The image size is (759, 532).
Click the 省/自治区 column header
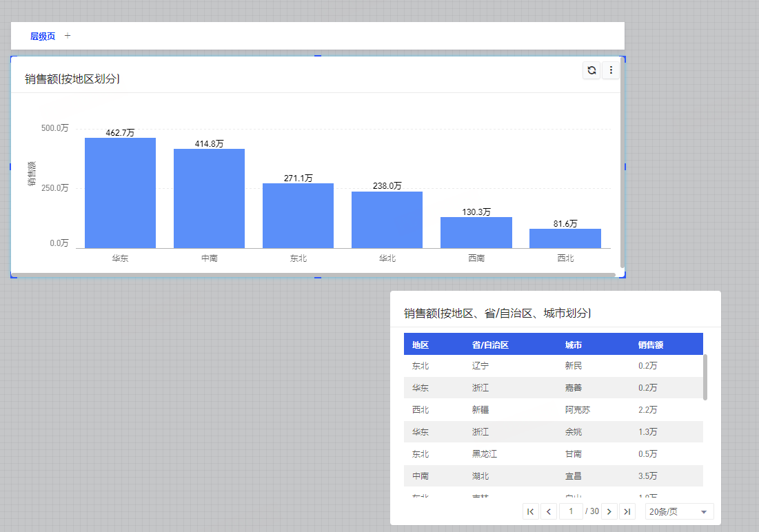490,345
